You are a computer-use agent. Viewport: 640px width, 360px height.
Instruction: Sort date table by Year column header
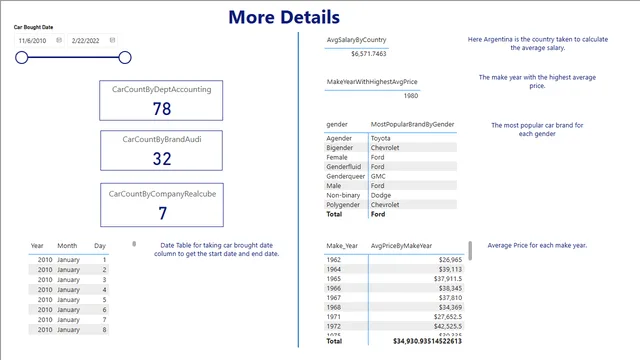coord(37,246)
